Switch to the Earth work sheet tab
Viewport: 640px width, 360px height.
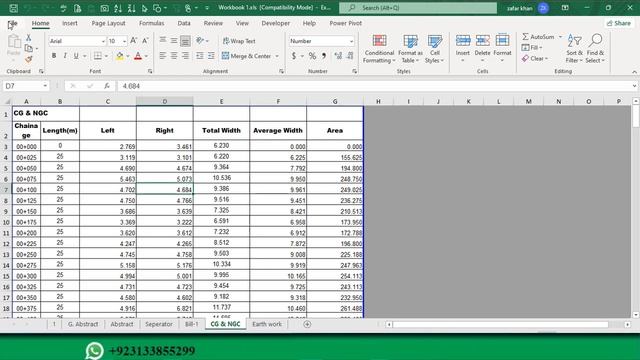point(267,324)
